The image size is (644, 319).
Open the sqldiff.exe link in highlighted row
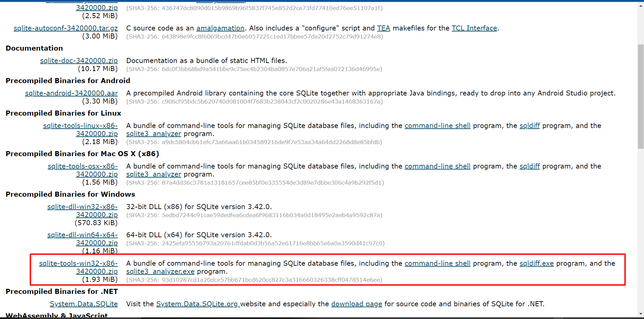pyautogui.click(x=536, y=263)
